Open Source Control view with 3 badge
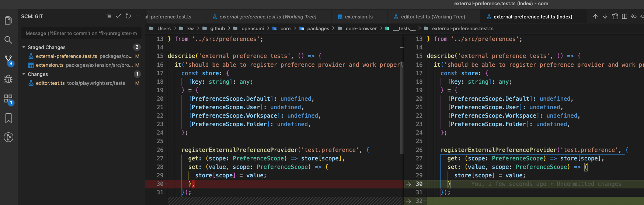This screenshot has width=644, height=205. tap(8, 60)
